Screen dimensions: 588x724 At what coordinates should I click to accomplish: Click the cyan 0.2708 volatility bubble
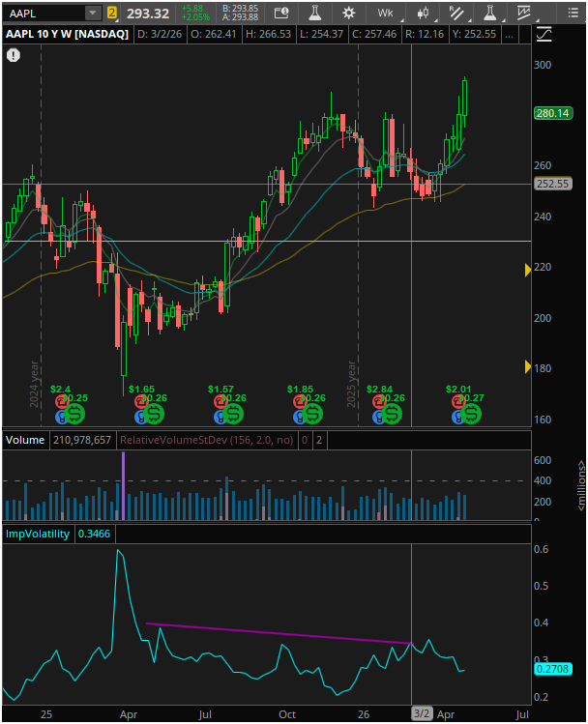tap(553, 669)
